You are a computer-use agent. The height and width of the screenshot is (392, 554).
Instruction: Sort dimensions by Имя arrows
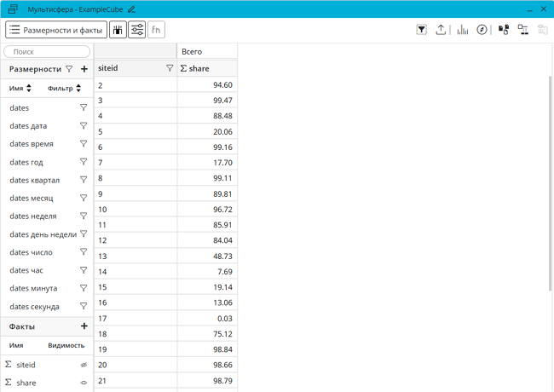(x=29, y=88)
